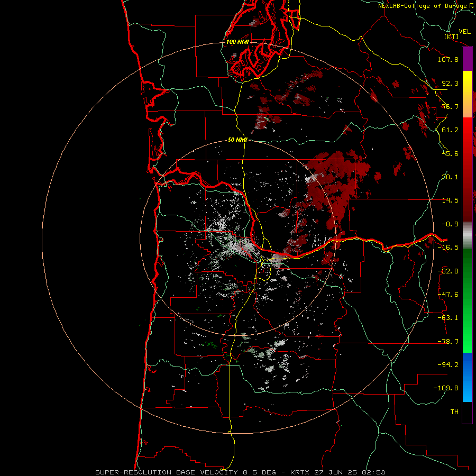Click the -32.0 velocity scale value
This screenshot has height=476, width=476.
(x=448, y=271)
